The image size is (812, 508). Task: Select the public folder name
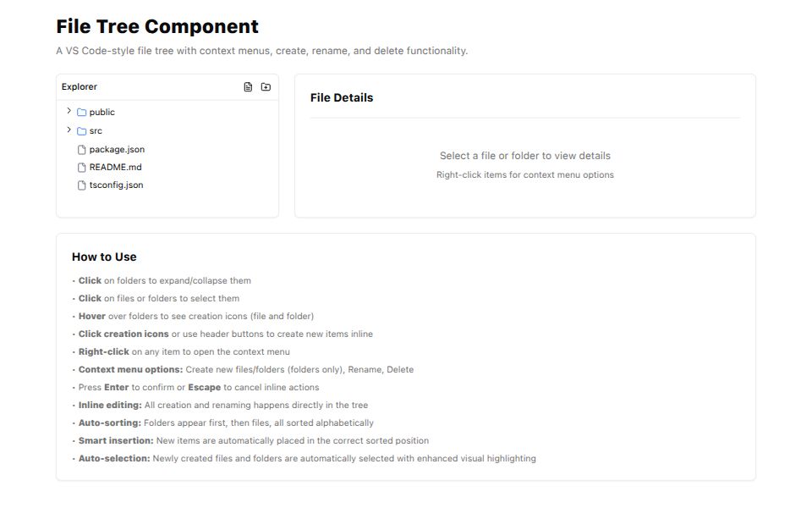tap(102, 113)
